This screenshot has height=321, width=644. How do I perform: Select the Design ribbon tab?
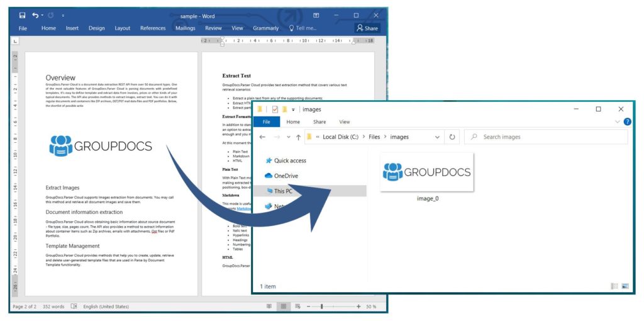coord(96,28)
